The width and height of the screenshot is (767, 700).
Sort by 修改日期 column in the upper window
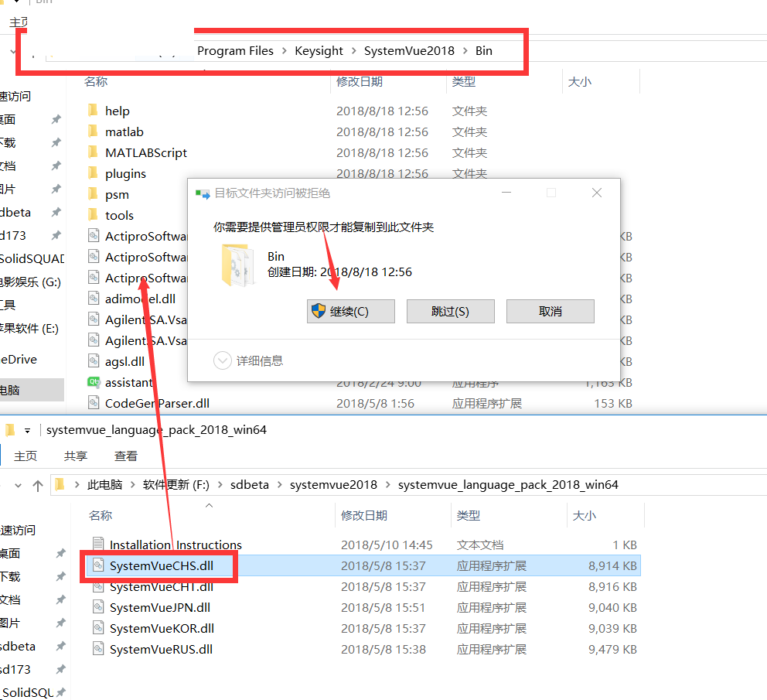click(360, 82)
